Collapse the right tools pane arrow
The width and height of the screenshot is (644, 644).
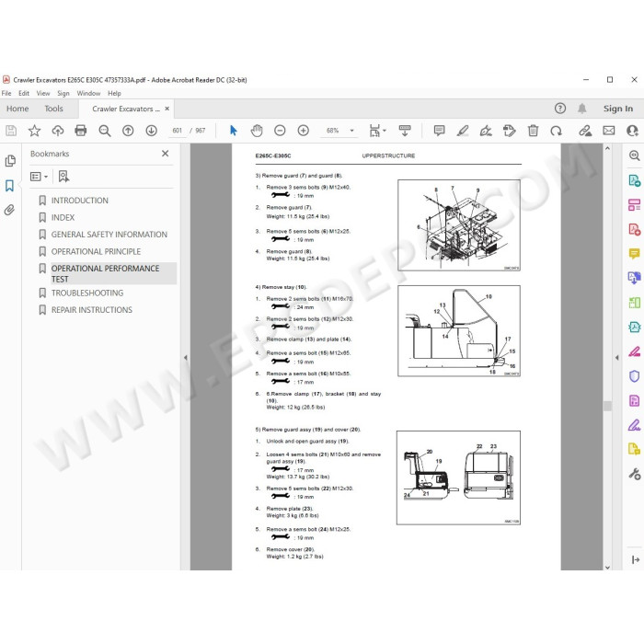pos(617,358)
